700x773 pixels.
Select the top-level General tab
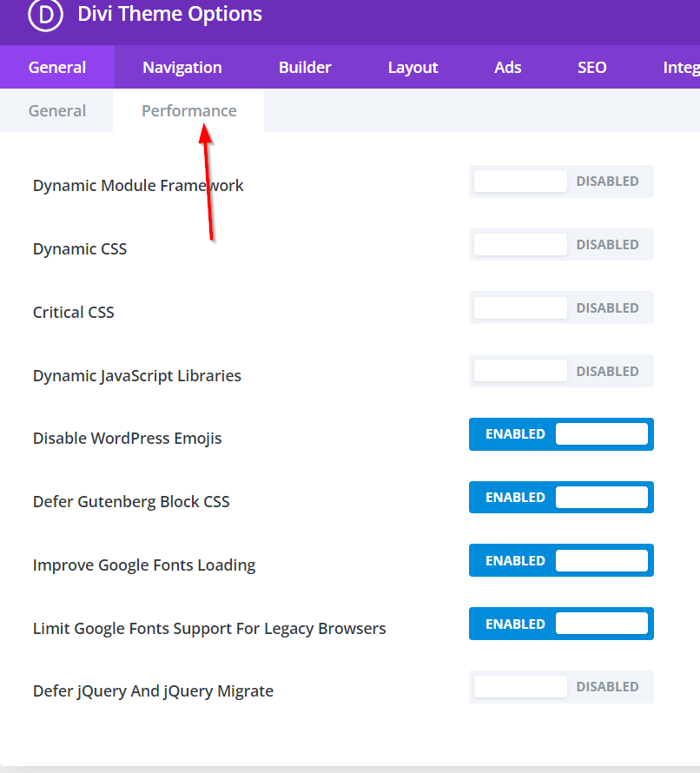click(x=57, y=68)
